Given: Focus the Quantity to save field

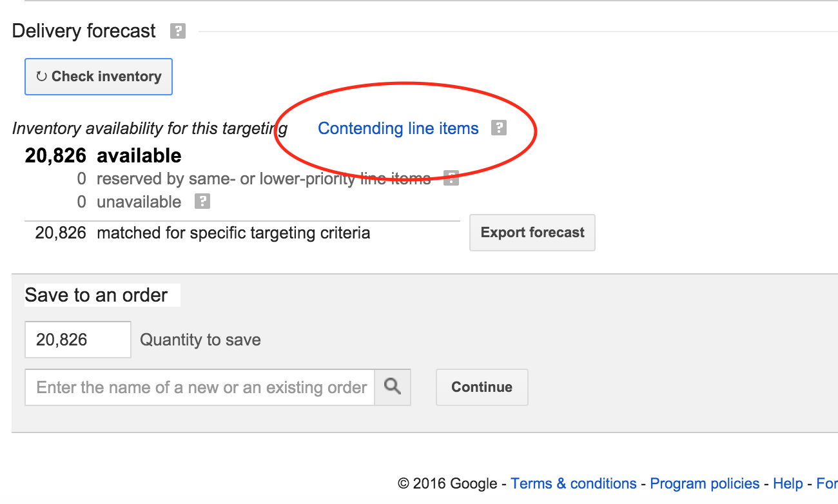Looking at the screenshot, I should click(77, 340).
